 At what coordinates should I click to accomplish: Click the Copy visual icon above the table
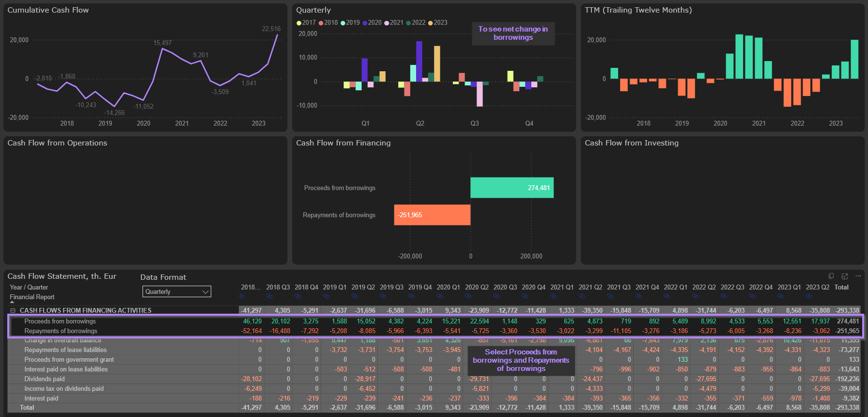[x=831, y=276]
